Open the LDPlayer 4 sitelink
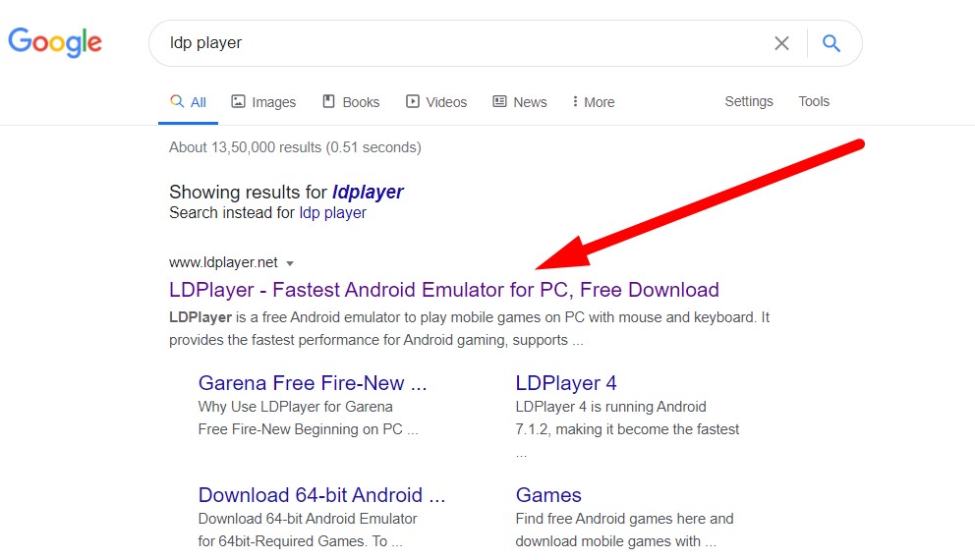This screenshot has height=560, width=975. point(566,383)
